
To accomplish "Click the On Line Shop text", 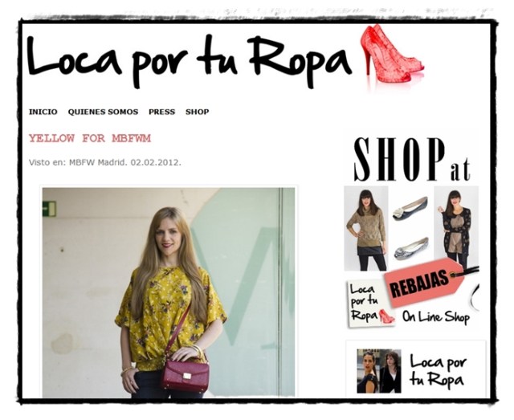I will (x=435, y=317).
